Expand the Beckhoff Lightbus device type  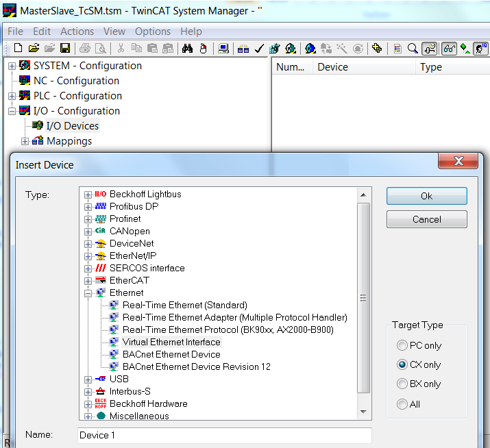pyautogui.click(x=88, y=195)
